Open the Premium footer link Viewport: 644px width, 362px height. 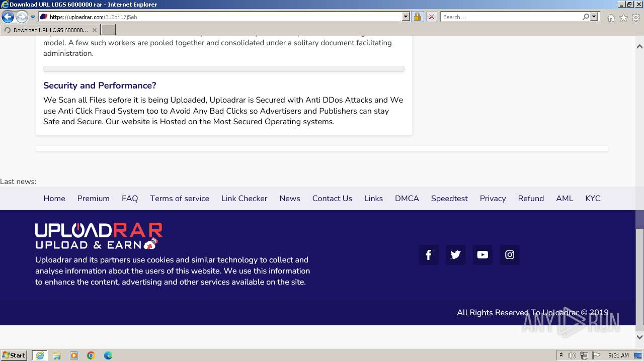(x=93, y=199)
